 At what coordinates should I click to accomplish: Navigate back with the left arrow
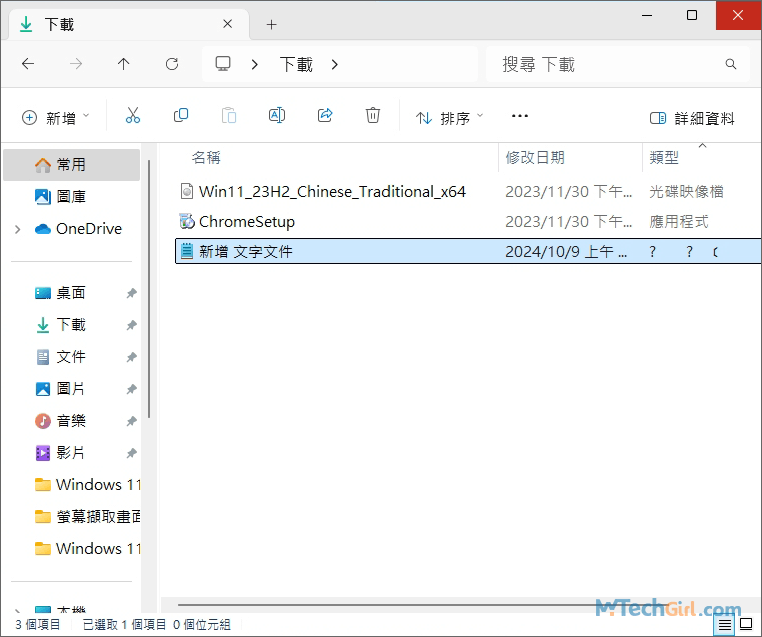point(28,64)
